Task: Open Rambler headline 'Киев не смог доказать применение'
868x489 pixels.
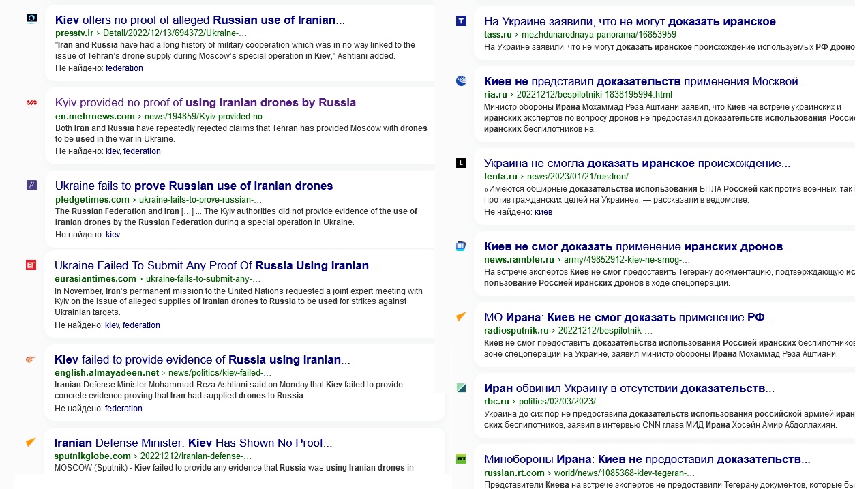Action: tap(638, 246)
